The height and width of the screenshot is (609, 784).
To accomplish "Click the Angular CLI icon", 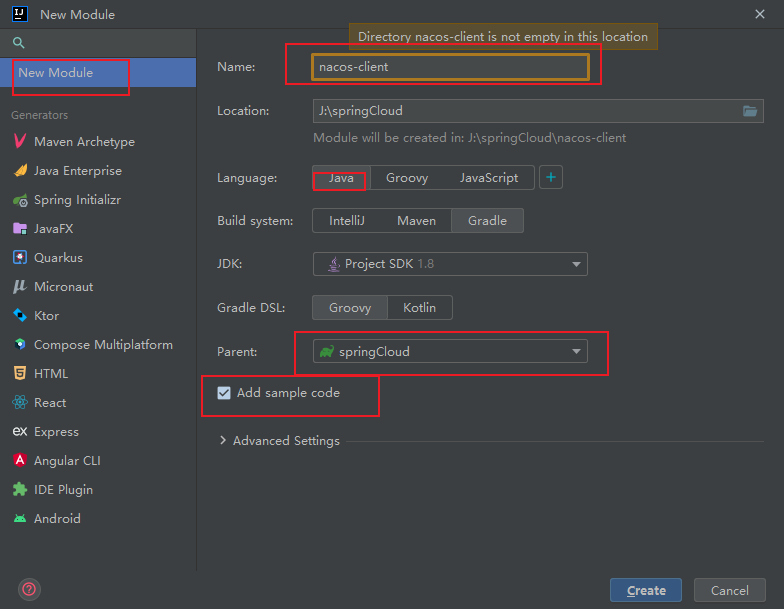I will (x=20, y=460).
